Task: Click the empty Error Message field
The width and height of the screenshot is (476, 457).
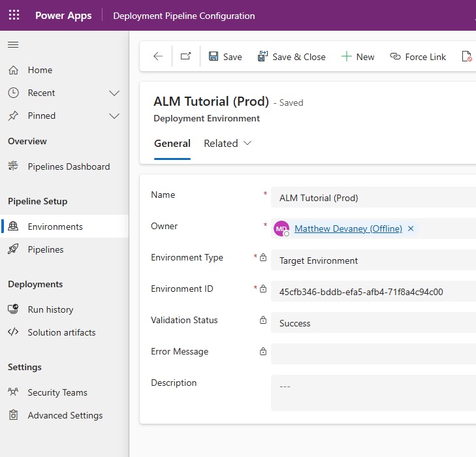Action: [373, 354]
